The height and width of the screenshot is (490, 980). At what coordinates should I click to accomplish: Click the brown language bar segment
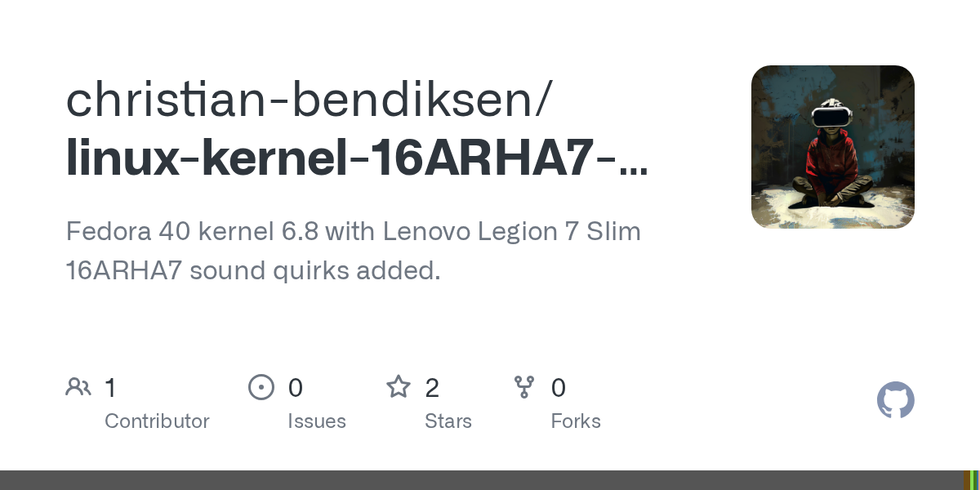(967, 480)
